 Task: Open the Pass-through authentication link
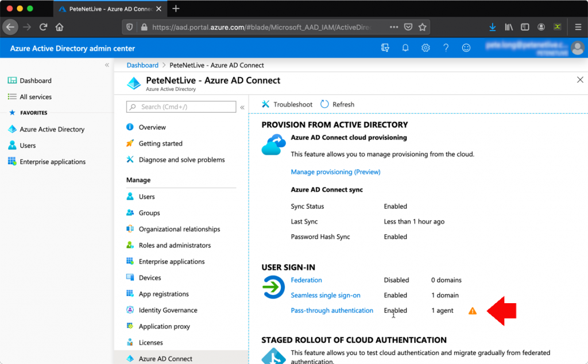pyautogui.click(x=332, y=310)
